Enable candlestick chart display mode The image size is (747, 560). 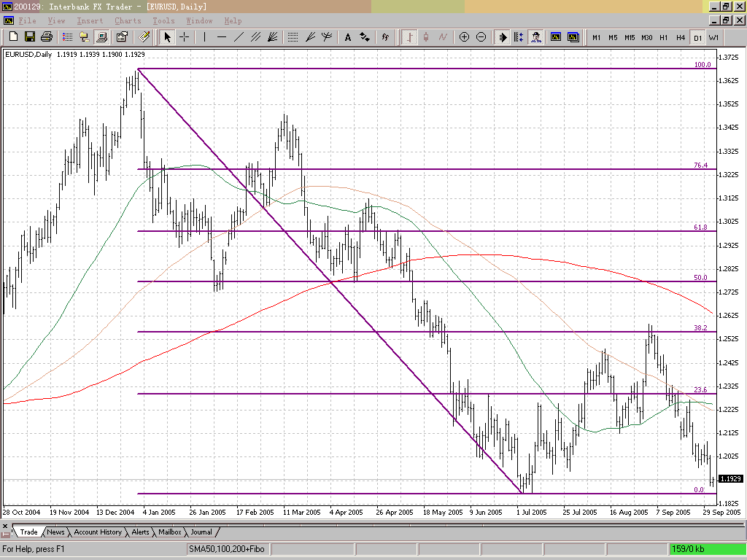tap(426, 37)
